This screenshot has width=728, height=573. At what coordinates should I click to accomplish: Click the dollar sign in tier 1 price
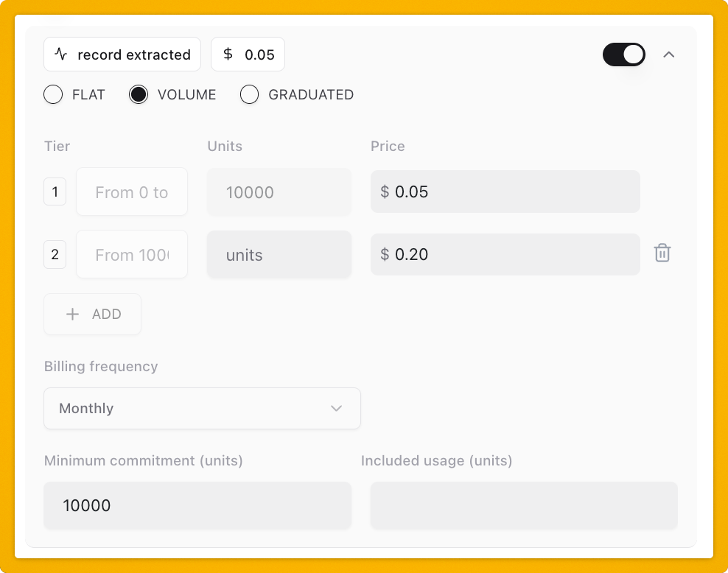coord(382,191)
